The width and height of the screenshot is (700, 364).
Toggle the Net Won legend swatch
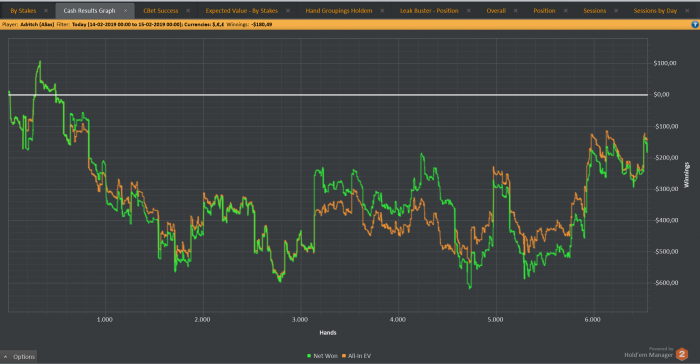[x=309, y=356]
